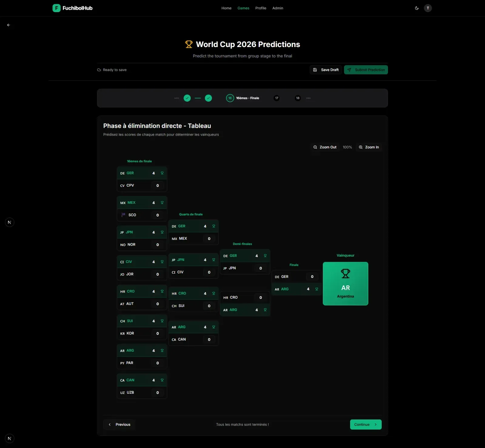Image resolution: width=485 pixels, height=448 pixels.
Task: Click the winner trophy icon next to SUI in 16èmes
Action: click(162, 321)
